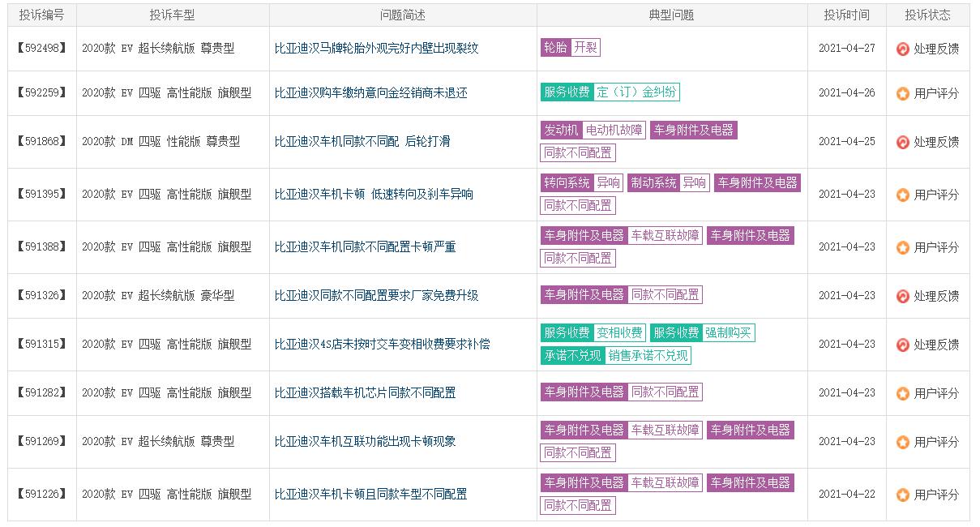This screenshot has width=980, height=527.
Task: Click the 处理反馈 status icon for complaint 591868
Action: click(x=902, y=142)
